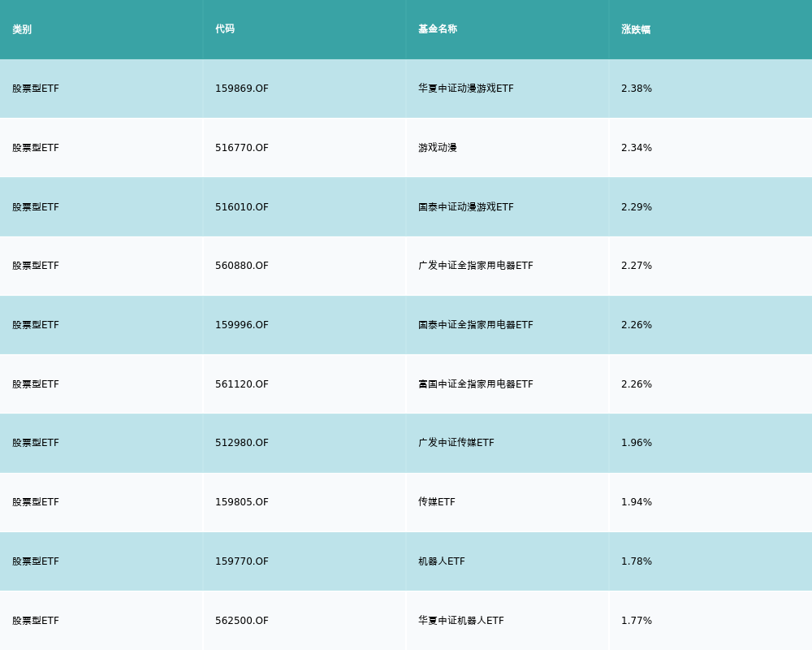
Task: Click 股票型ETF in the 560880.OF row
Action: (36, 266)
